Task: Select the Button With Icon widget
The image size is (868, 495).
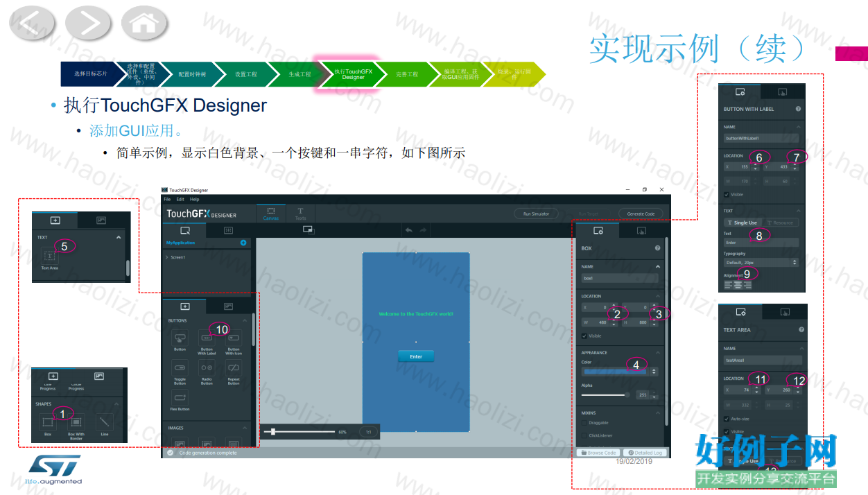Action: [234, 338]
